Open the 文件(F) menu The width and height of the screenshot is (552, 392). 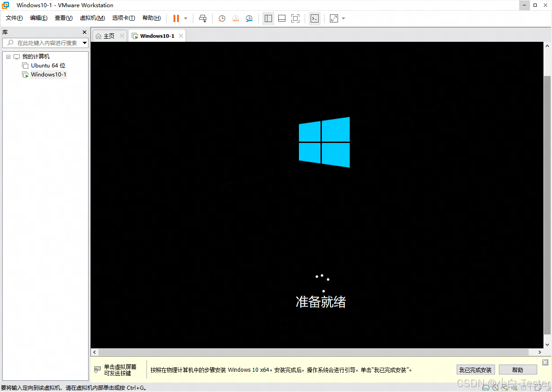coord(14,18)
